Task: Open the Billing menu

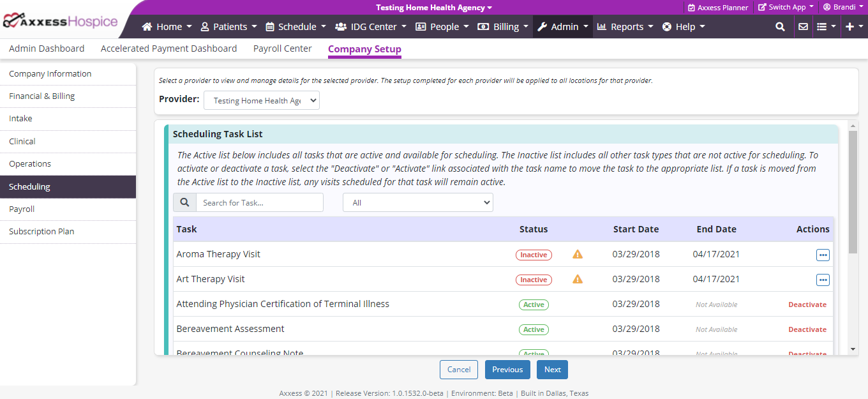Action: point(503,27)
